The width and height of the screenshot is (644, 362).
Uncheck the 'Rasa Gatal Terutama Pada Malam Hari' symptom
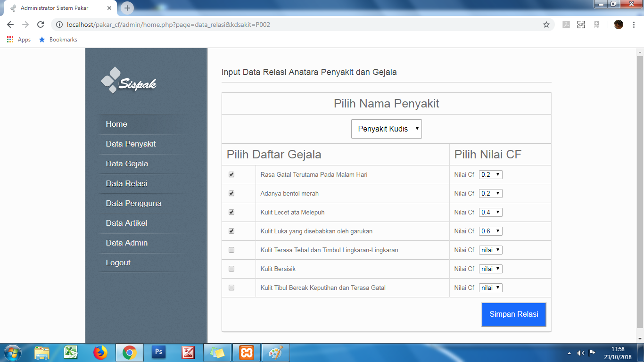coord(231,174)
